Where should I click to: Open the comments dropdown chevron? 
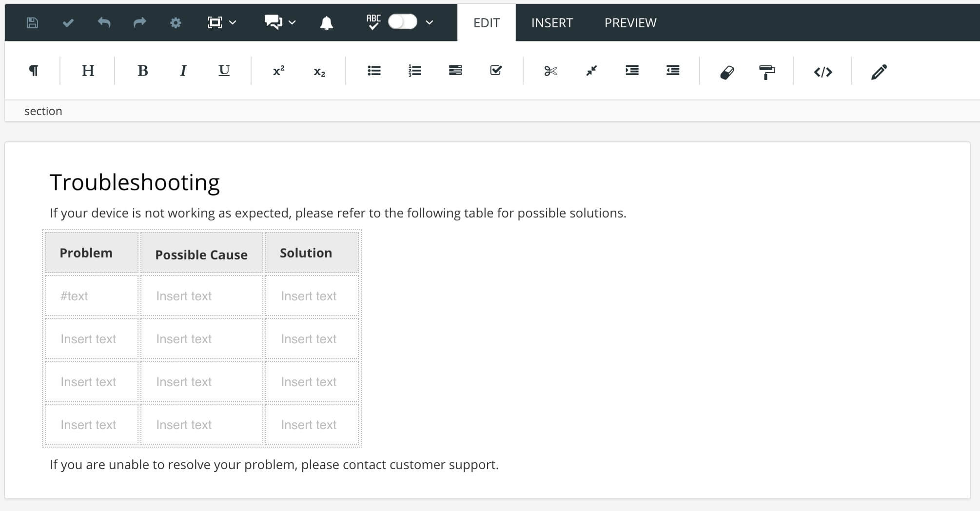pos(292,22)
